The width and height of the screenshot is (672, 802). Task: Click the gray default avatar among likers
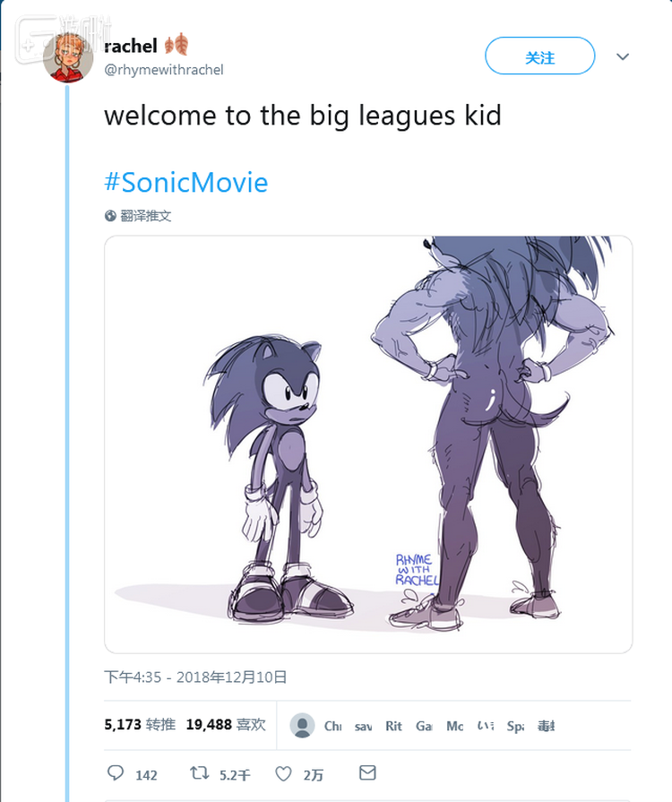pos(303,725)
